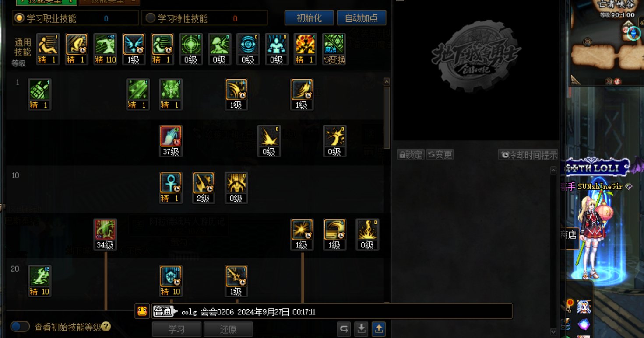Click the scroll up arrow of skill list

386,82
